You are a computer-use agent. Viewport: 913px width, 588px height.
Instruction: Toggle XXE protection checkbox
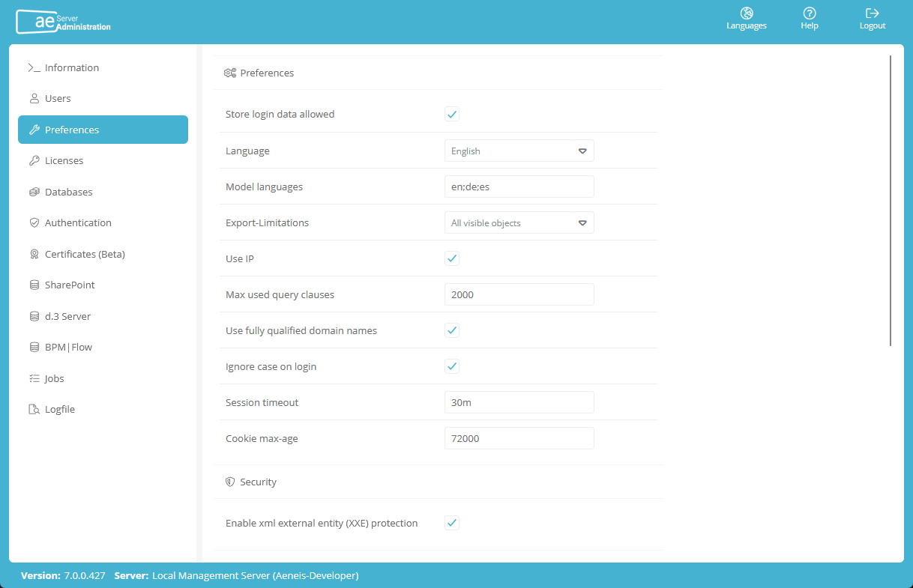click(452, 523)
